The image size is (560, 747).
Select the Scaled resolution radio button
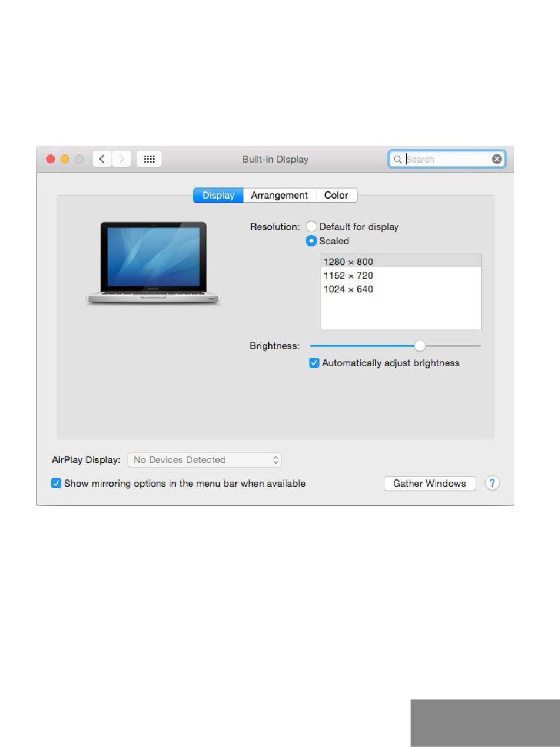[311, 241]
